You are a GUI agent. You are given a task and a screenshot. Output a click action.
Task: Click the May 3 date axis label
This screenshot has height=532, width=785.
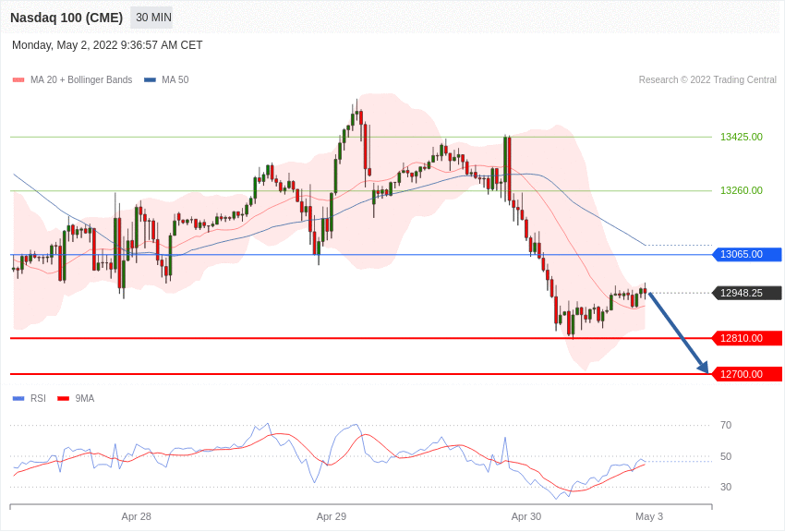[649, 516]
